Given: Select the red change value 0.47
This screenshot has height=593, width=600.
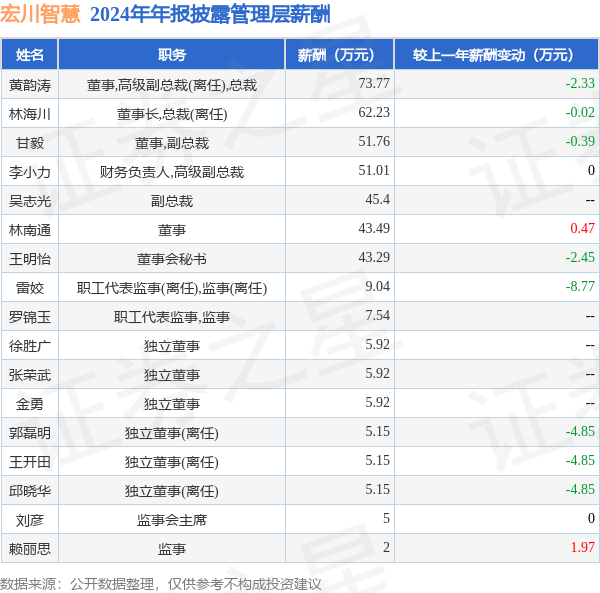Looking at the screenshot, I should click(582, 228).
